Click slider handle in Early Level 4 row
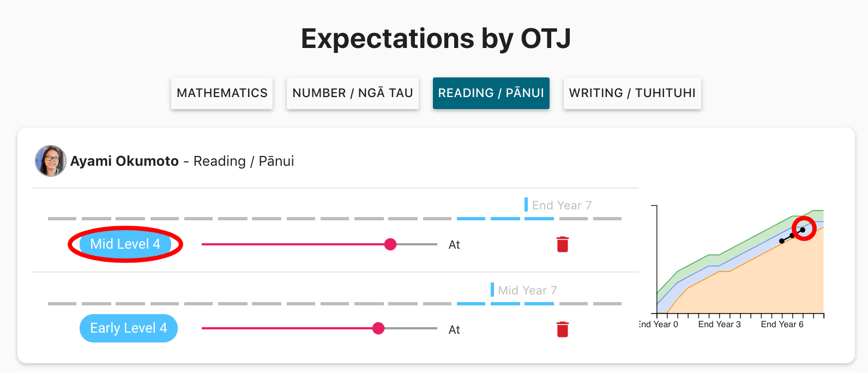 378,328
